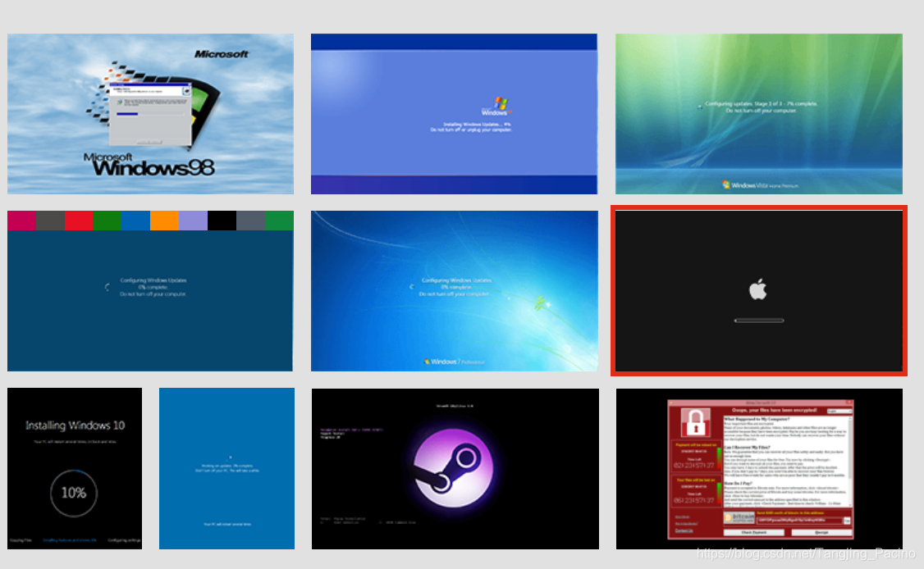924x569 pixels.
Task: Click the 10% circular progress indicator
Action: point(74,493)
